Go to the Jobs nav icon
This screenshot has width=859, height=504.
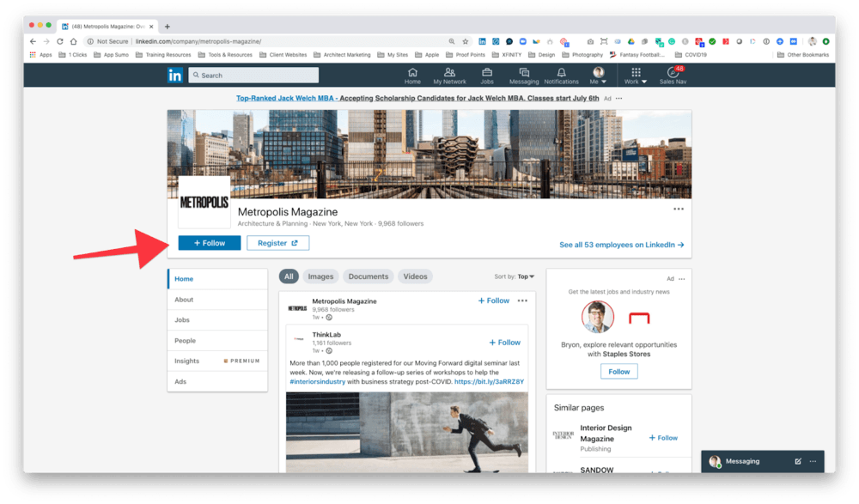click(x=486, y=76)
